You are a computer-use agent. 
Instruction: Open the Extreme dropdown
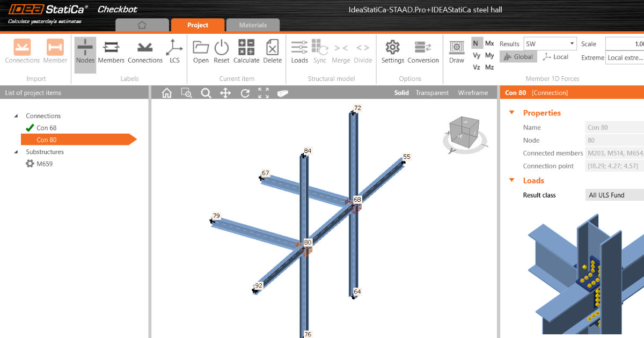click(x=625, y=57)
